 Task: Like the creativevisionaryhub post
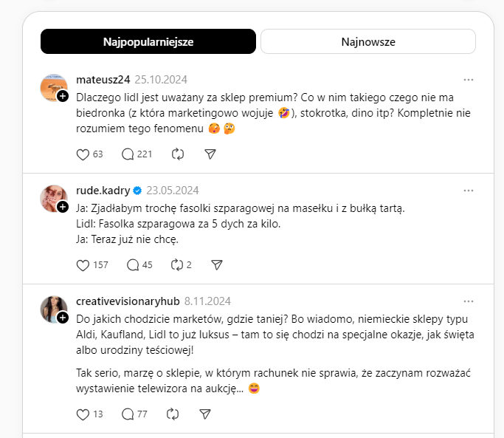pos(83,415)
